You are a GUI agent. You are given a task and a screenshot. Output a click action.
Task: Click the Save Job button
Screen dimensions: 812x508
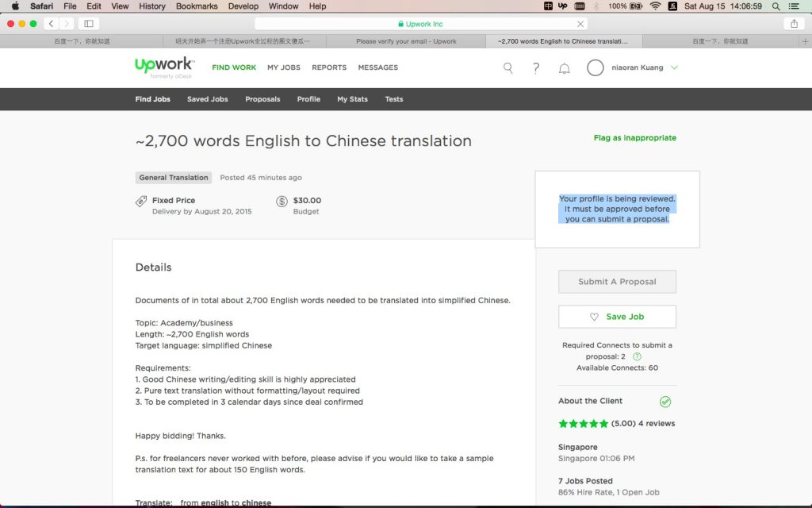click(617, 316)
